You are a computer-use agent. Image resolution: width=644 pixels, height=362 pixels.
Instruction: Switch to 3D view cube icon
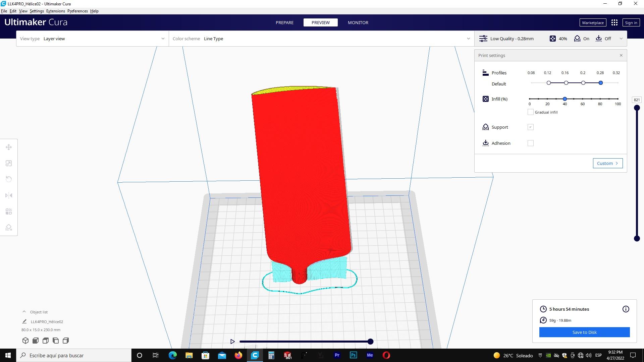point(25,341)
